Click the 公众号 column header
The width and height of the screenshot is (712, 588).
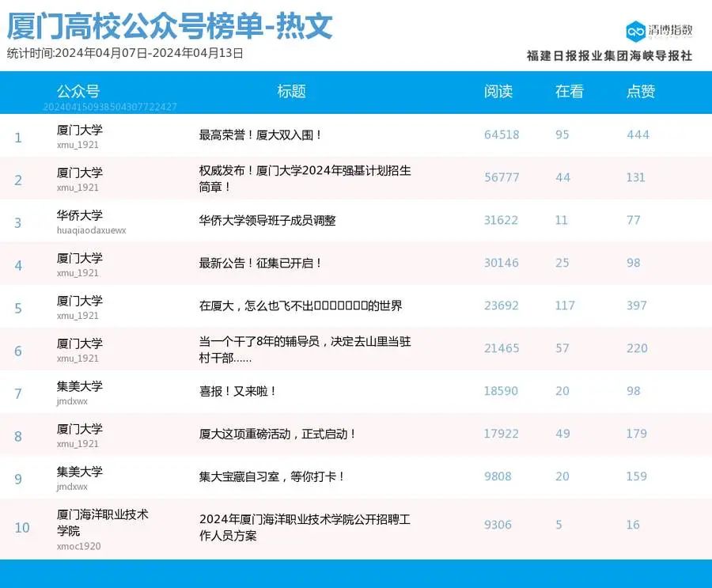pos(78,91)
